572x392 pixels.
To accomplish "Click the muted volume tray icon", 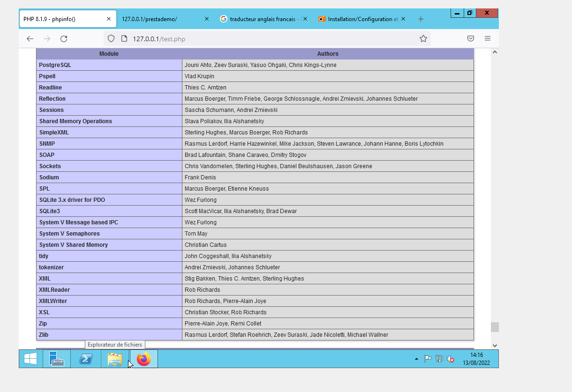I will tap(450, 359).
